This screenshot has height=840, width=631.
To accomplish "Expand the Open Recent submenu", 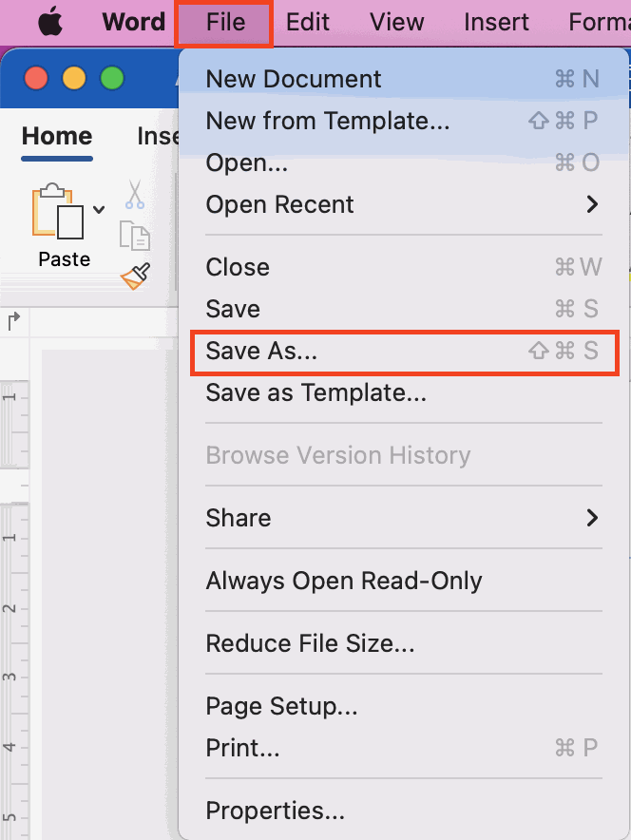I will 403,204.
